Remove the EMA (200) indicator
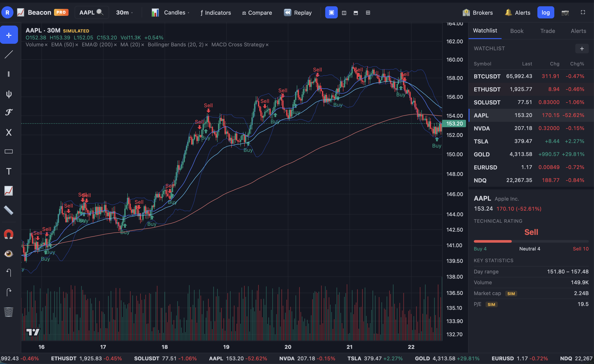 115,45
